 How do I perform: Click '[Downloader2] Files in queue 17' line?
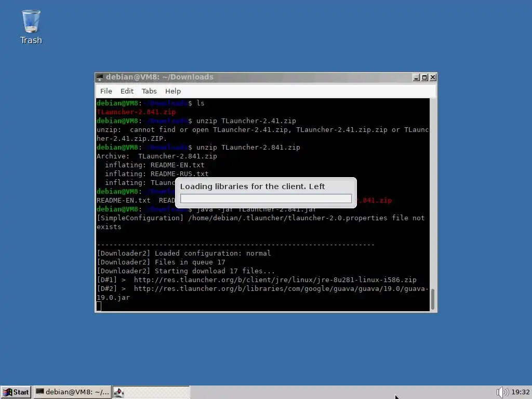coord(161,262)
